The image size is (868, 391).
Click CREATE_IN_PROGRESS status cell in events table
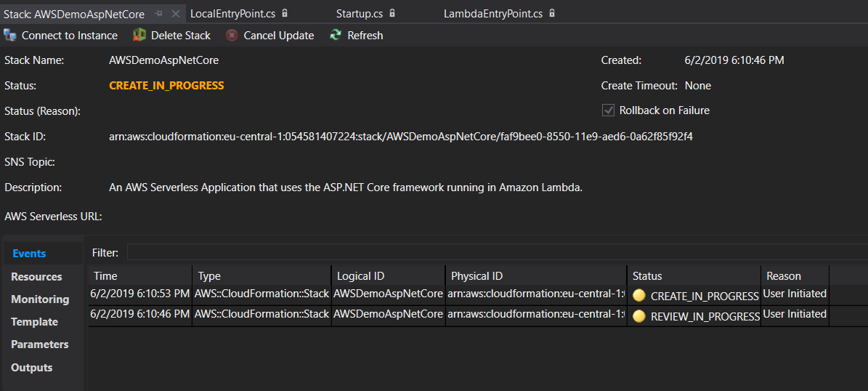tap(694, 296)
